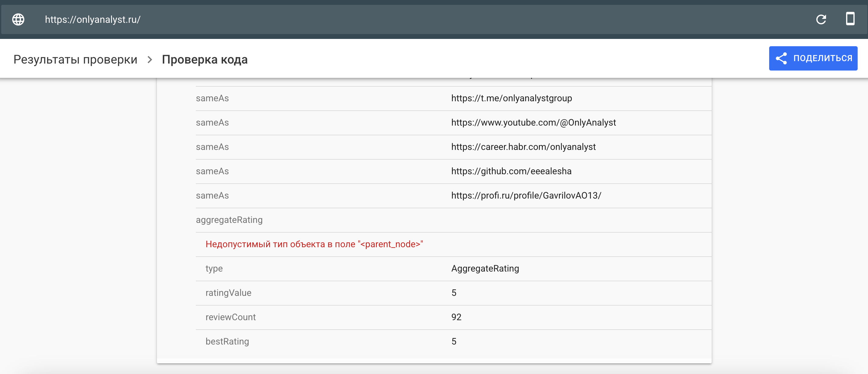Select the profi.ru/profile/GavrilovAO13 value

click(x=526, y=196)
